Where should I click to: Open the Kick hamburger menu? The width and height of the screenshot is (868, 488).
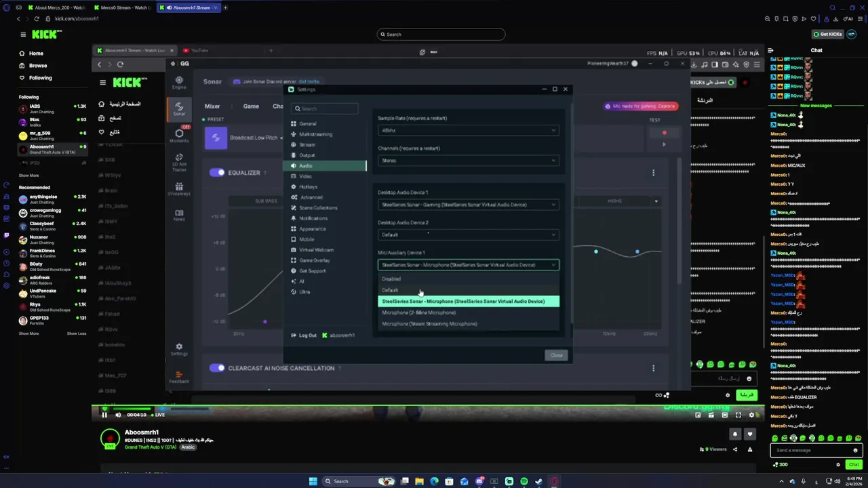[x=22, y=35]
